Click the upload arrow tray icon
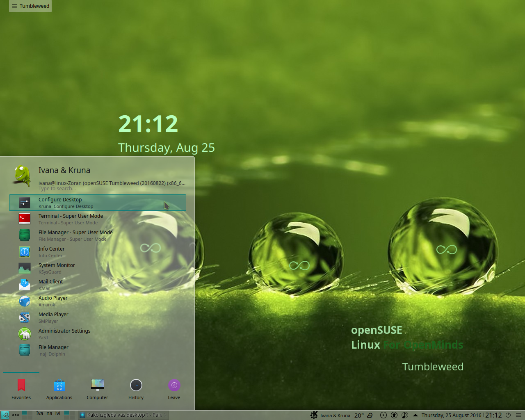The height and width of the screenshot is (420, 525). 394,415
